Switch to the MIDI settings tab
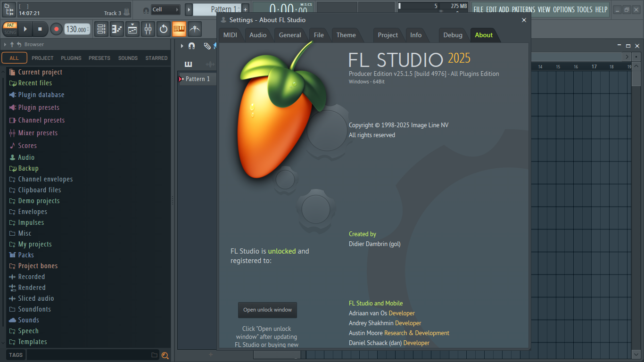 pyautogui.click(x=230, y=35)
